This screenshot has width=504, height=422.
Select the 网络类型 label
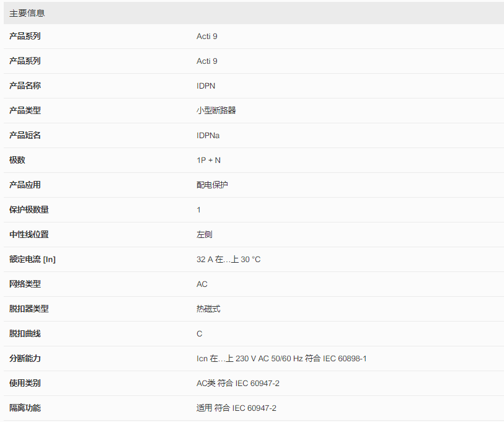25,284
